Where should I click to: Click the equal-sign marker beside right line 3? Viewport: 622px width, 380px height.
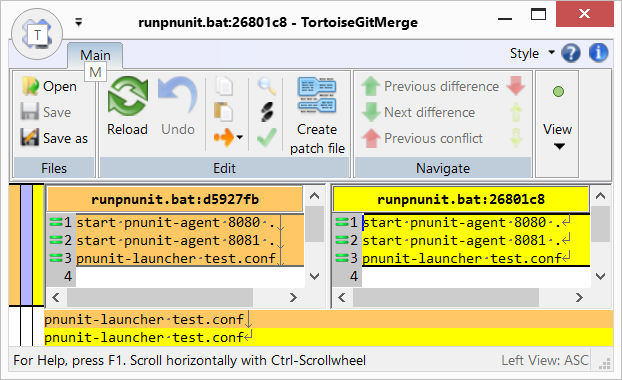[x=342, y=258]
